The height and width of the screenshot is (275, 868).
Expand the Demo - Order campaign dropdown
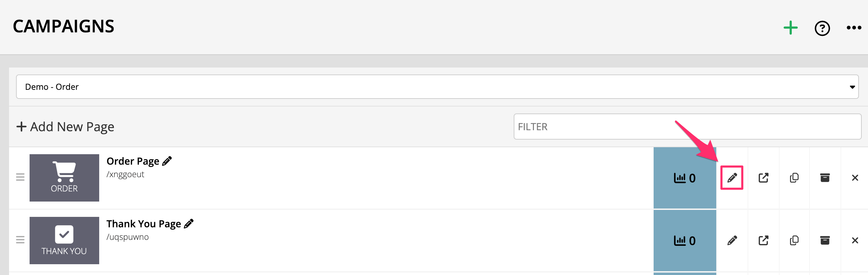437,87
